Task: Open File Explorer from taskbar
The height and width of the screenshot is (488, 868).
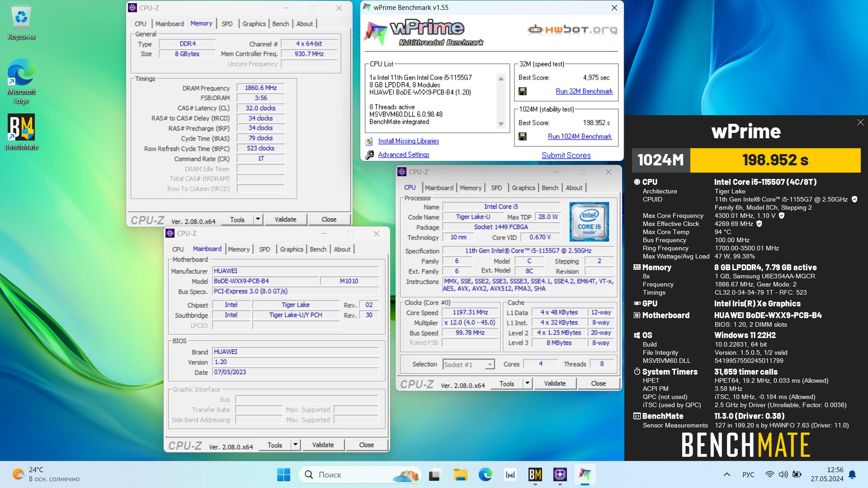Action: pyautogui.click(x=460, y=474)
